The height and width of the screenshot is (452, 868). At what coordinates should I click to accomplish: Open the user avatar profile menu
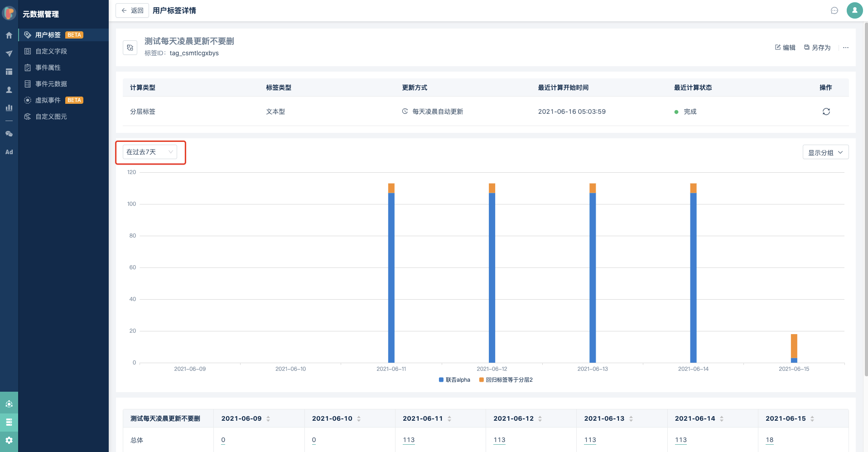click(854, 10)
